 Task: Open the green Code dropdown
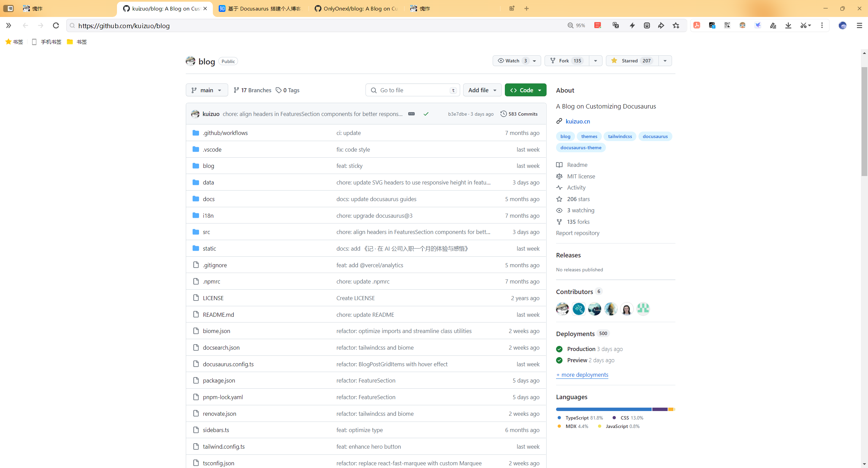[526, 90]
